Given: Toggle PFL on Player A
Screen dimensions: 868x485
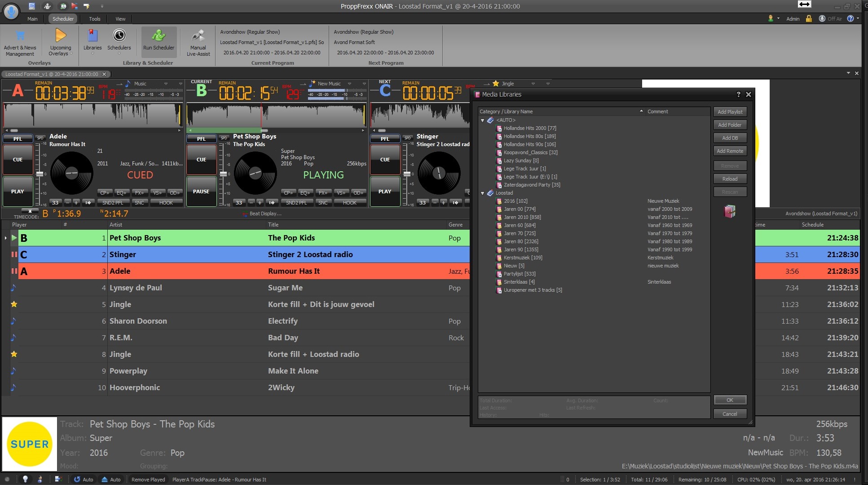Looking at the screenshot, I should coord(18,139).
